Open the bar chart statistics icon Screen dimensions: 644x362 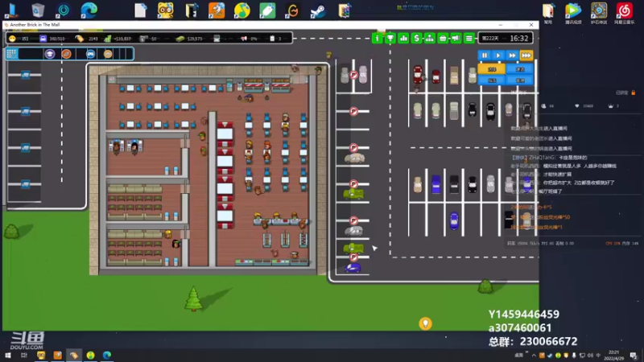[403, 39]
